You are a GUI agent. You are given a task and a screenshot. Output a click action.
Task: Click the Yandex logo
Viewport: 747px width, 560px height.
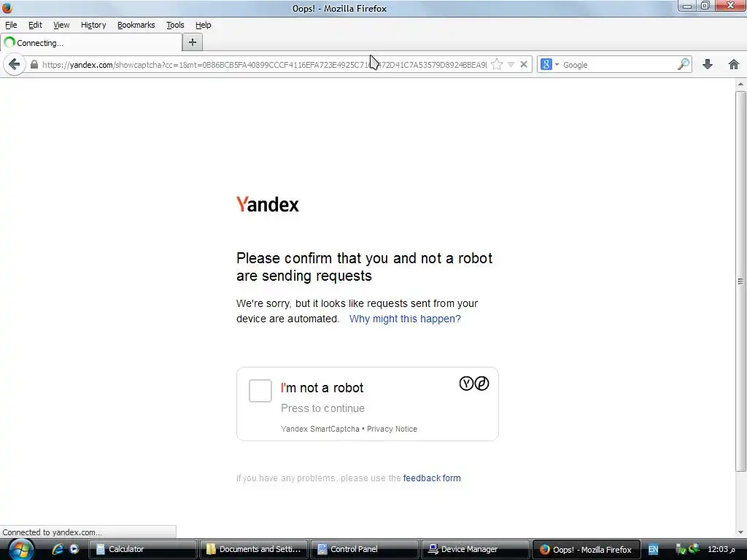click(268, 205)
